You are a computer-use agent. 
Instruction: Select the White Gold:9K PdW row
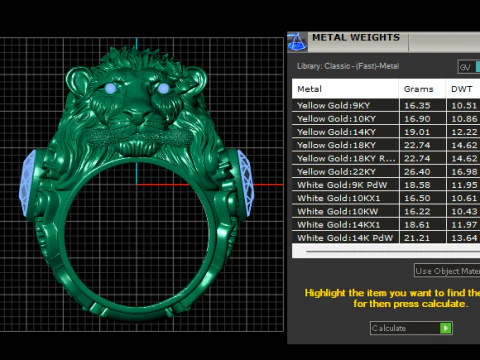(386, 185)
